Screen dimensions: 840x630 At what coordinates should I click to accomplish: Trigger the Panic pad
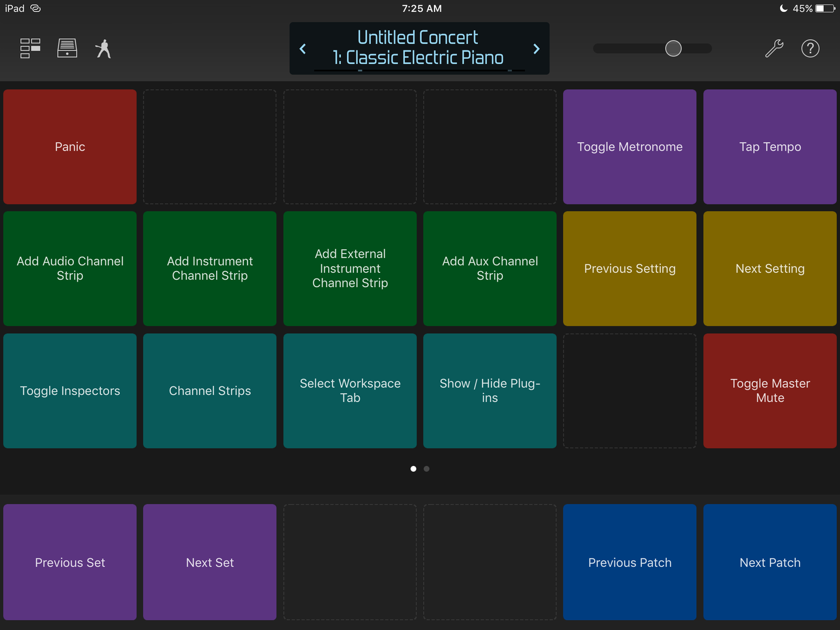pos(69,147)
